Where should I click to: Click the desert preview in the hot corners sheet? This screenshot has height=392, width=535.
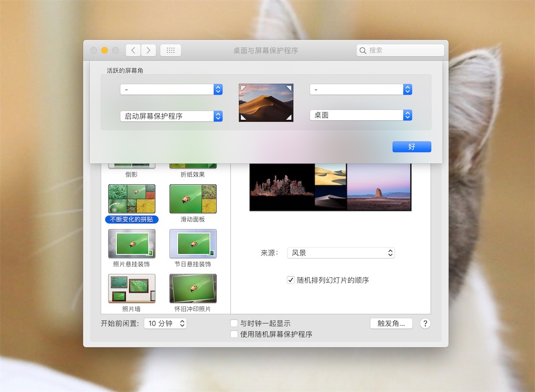[266, 103]
